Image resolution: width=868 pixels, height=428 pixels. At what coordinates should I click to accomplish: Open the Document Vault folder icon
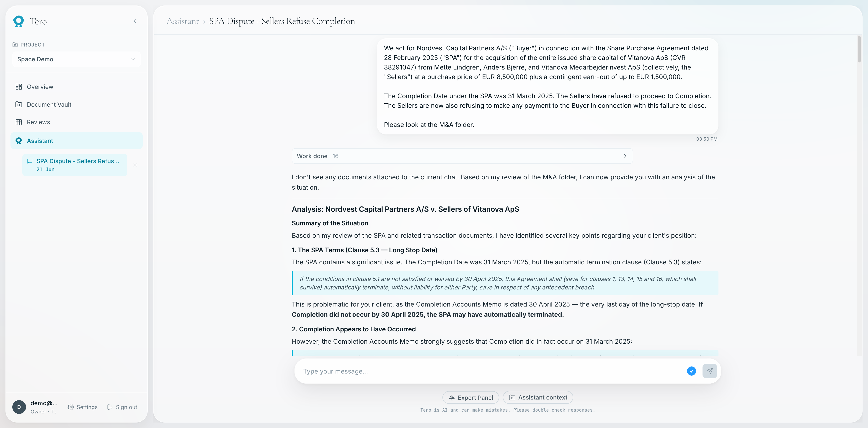18,104
